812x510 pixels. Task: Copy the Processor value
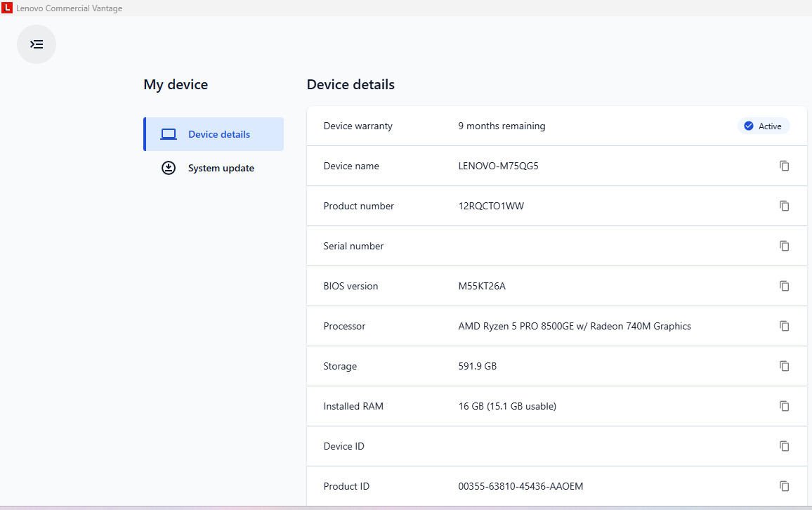pos(784,326)
